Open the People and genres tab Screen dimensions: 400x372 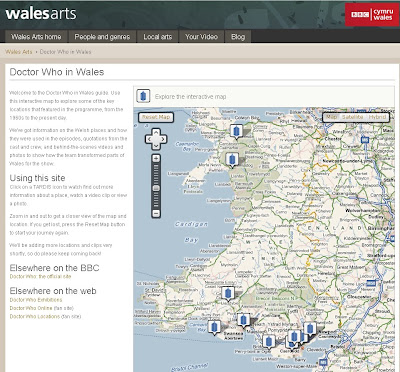[102, 37]
